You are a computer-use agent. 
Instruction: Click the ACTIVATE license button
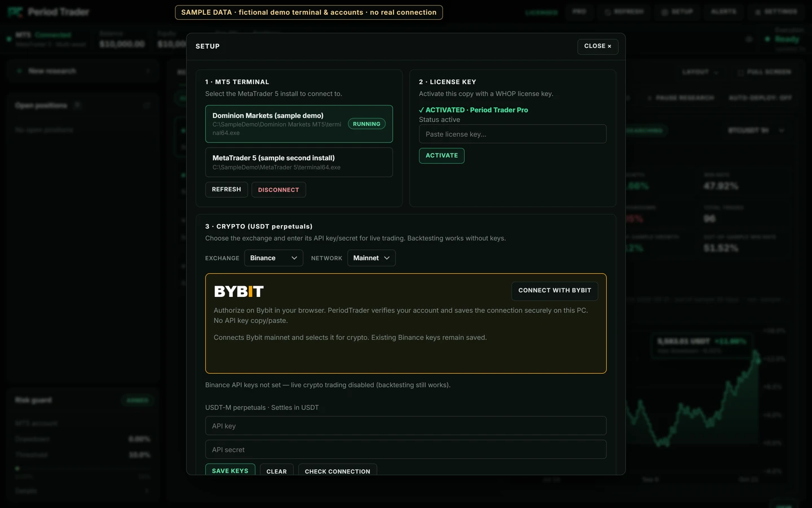coord(442,156)
